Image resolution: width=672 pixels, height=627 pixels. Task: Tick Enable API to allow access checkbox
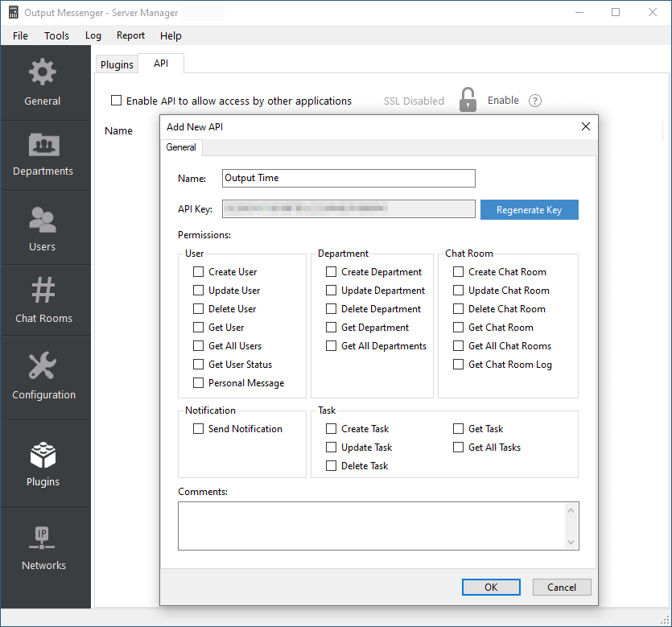coord(116,101)
